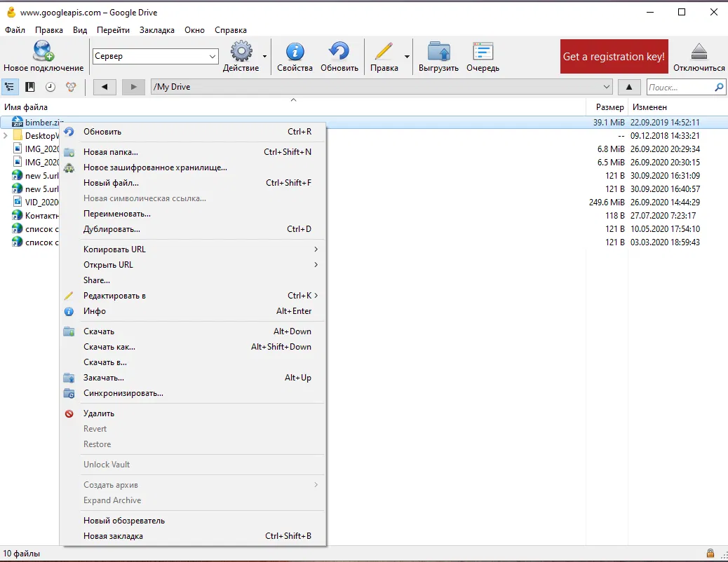Open the /My Drive path dropdown
This screenshot has height=562, width=728.
(x=607, y=87)
